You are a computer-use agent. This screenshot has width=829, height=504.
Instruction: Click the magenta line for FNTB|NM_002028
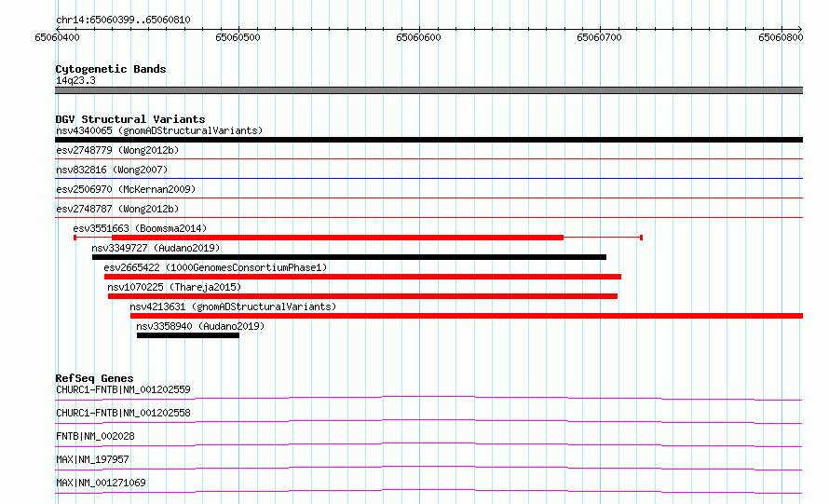click(428, 444)
